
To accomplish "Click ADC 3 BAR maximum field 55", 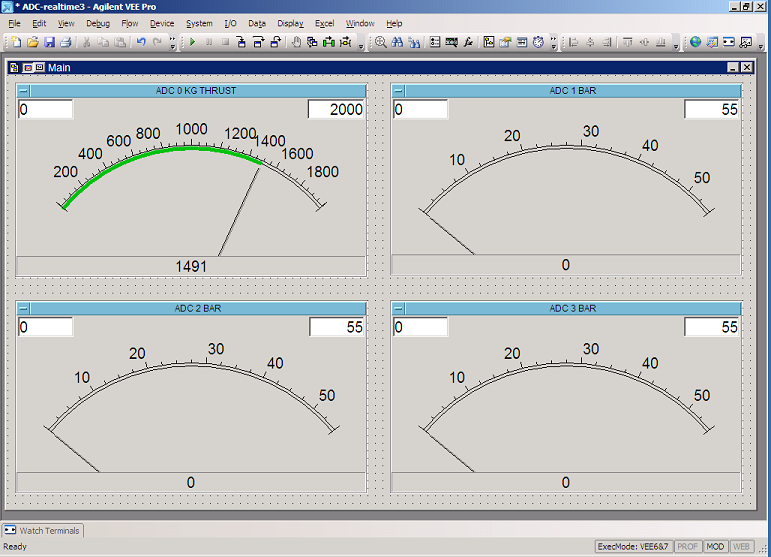I will point(712,327).
